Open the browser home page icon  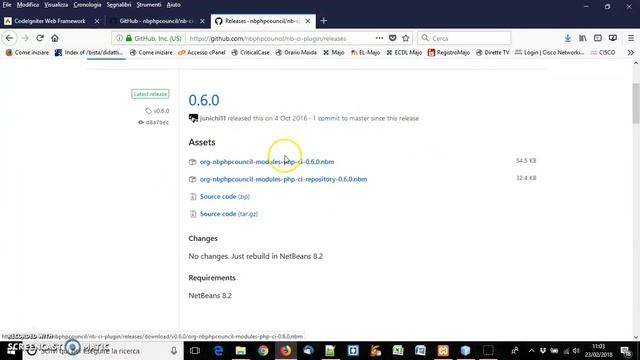click(55, 38)
